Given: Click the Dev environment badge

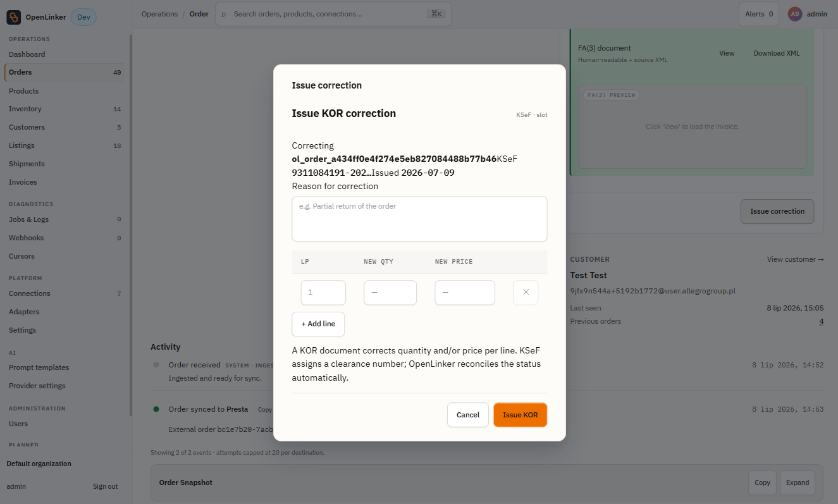Looking at the screenshot, I should click(83, 17).
